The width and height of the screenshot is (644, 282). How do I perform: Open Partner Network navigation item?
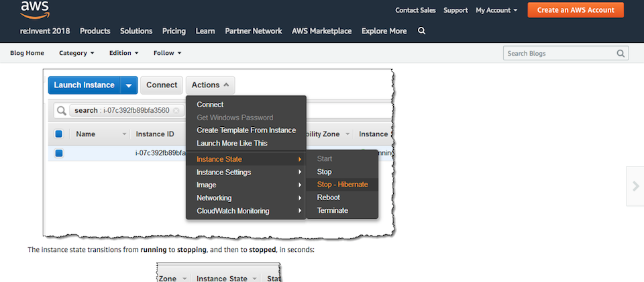(x=254, y=31)
